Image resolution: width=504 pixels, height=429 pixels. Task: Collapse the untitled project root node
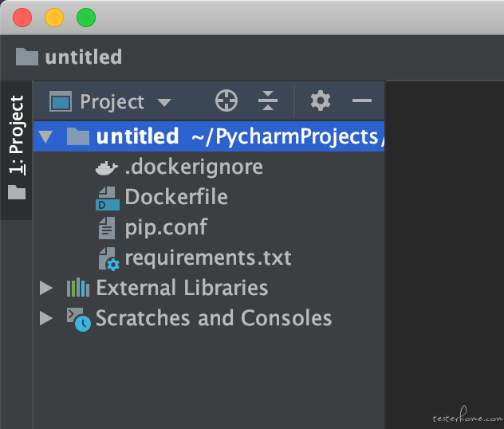45,136
